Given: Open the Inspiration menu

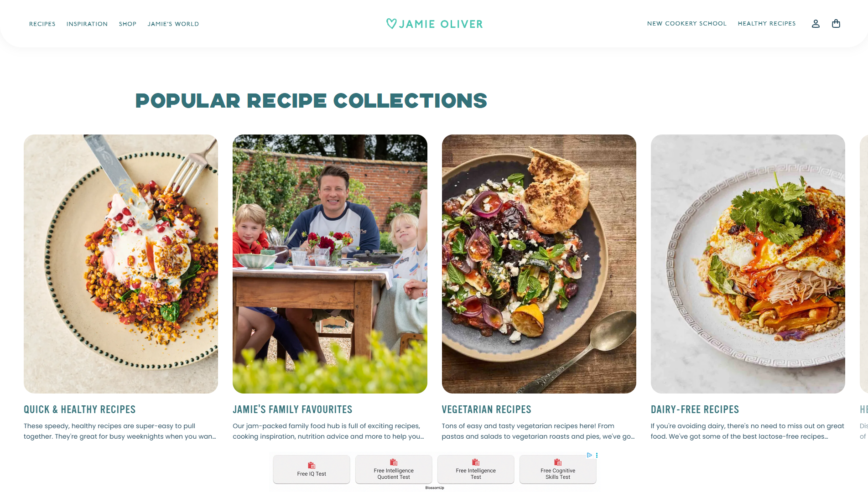Looking at the screenshot, I should [87, 24].
